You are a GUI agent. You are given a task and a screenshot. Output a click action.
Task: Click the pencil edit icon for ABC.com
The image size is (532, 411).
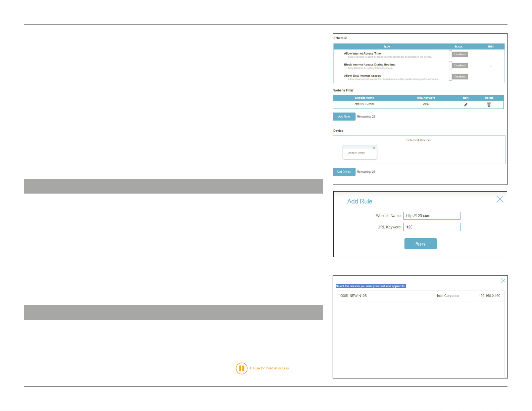[x=466, y=105]
